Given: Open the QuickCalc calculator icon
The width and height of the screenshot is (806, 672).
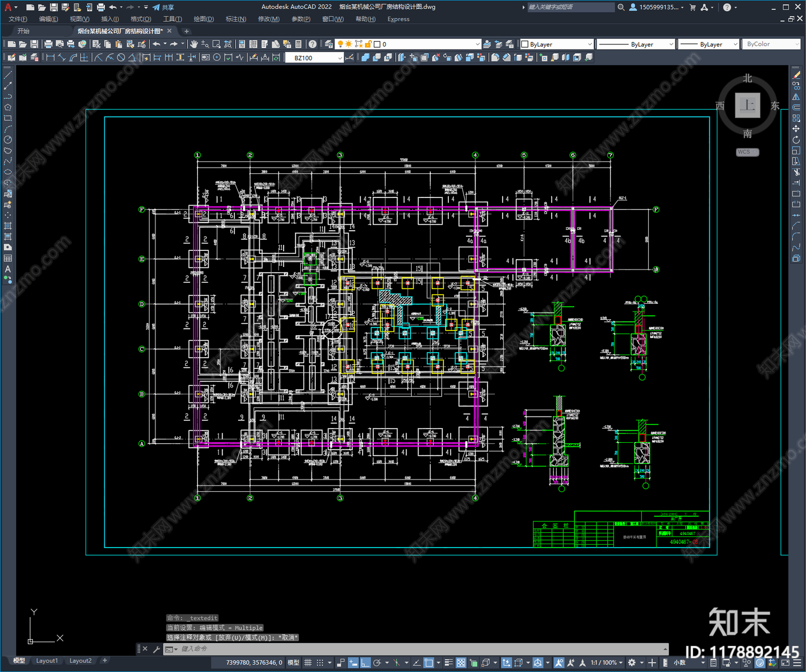Looking at the screenshot, I should point(298,44).
